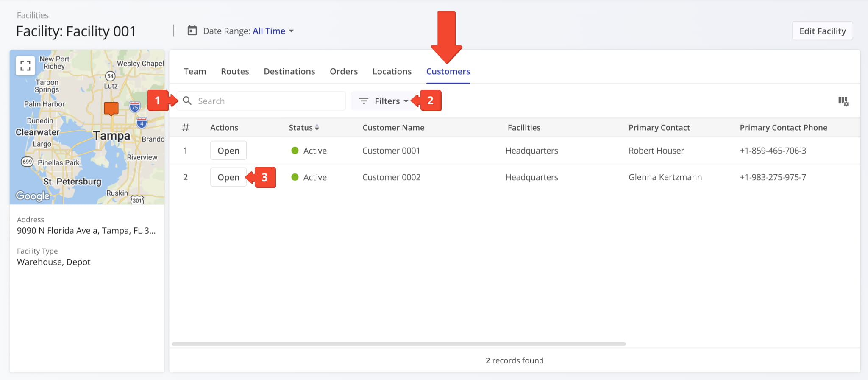Click the magnifying glass search icon
The width and height of the screenshot is (868, 380).
(x=187, y=101)
